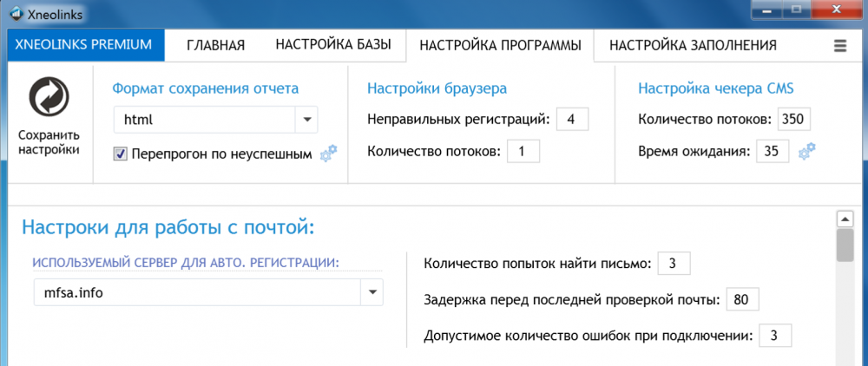
Task: Click the Настройка чекера CMS heading
Action: click(716, 88)
